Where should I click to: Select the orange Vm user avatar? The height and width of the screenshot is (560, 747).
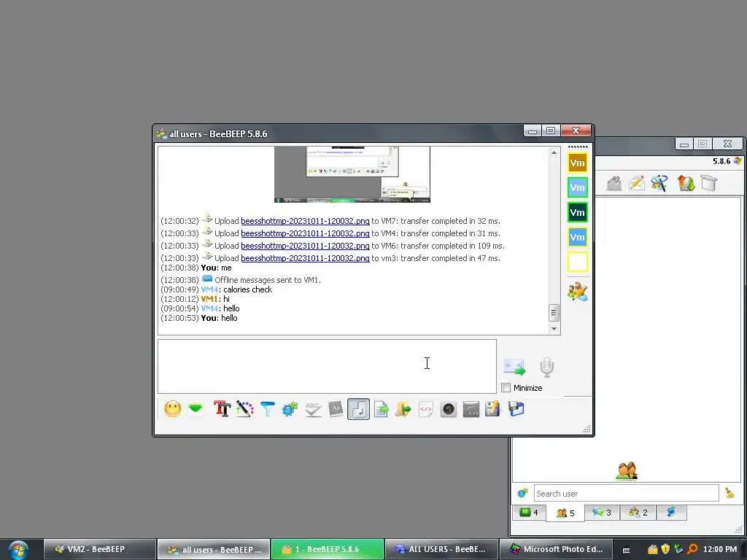click(x=578, y=163)
